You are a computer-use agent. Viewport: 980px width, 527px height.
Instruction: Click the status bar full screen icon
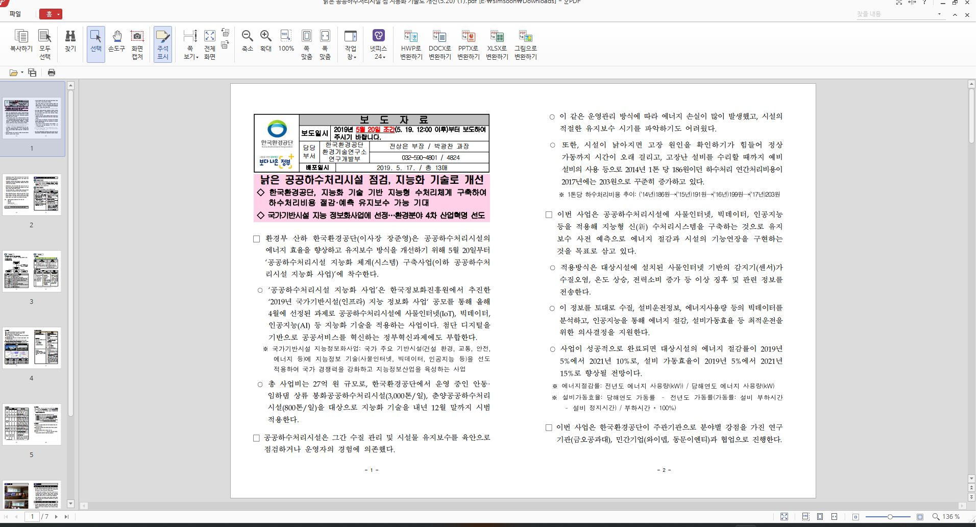click(785, 517)
